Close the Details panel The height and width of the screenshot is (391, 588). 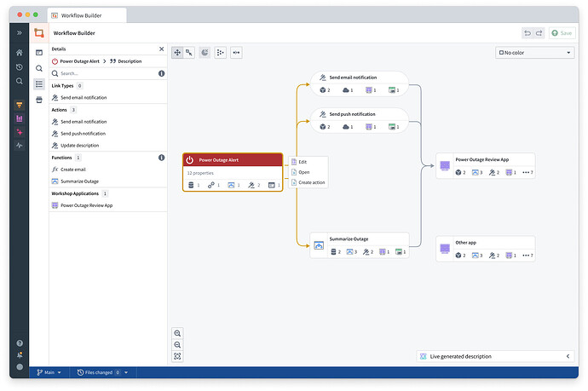click(x=162, y=49)
